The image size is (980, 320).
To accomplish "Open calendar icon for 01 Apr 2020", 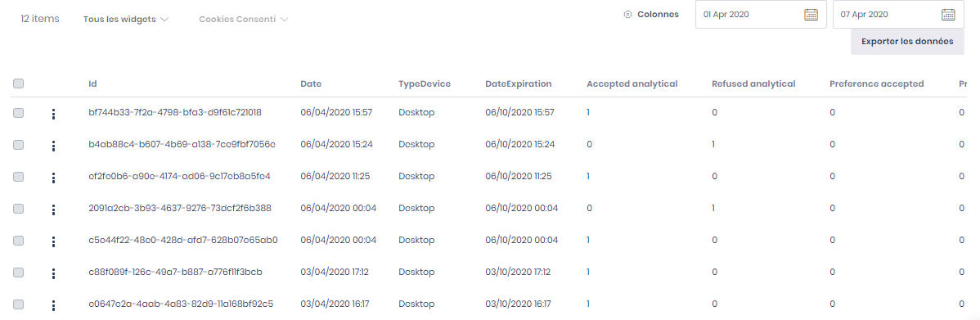I will [x=811, y=15].
